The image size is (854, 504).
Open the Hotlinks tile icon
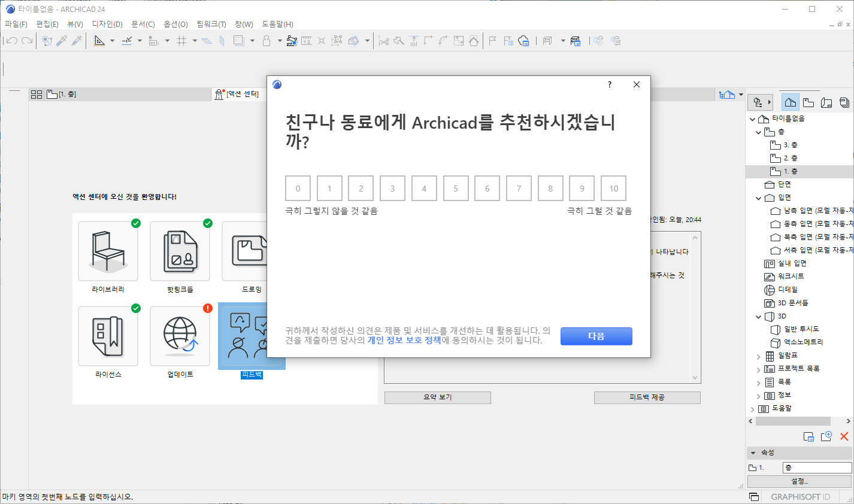point(180,251)
